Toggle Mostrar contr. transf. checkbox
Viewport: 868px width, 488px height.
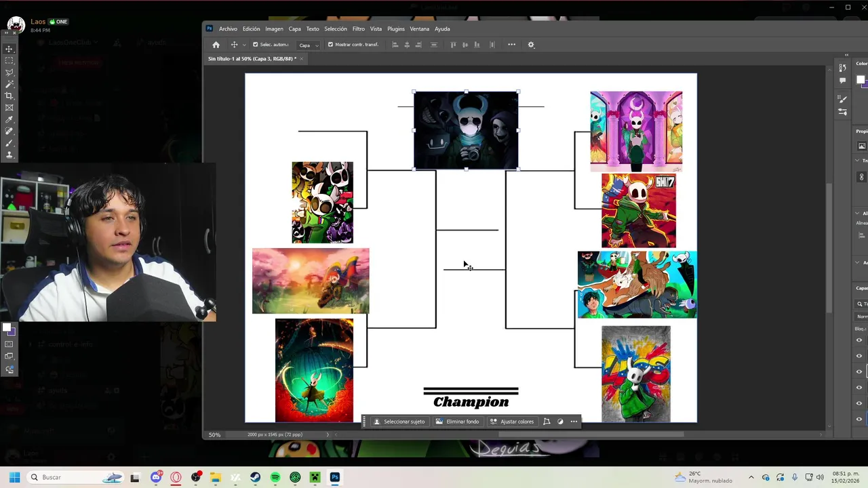click(x=330, y=45)
